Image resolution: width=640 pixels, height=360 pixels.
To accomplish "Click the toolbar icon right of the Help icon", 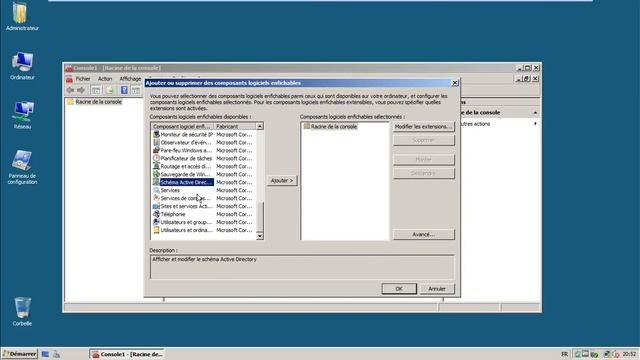I will (136, 90).
